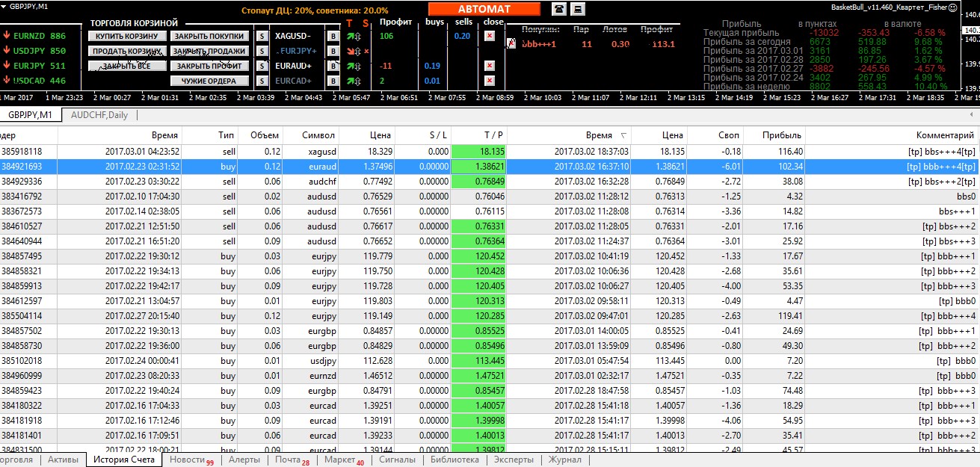Click the red down arrow beside USDJPY

[7, 51]
